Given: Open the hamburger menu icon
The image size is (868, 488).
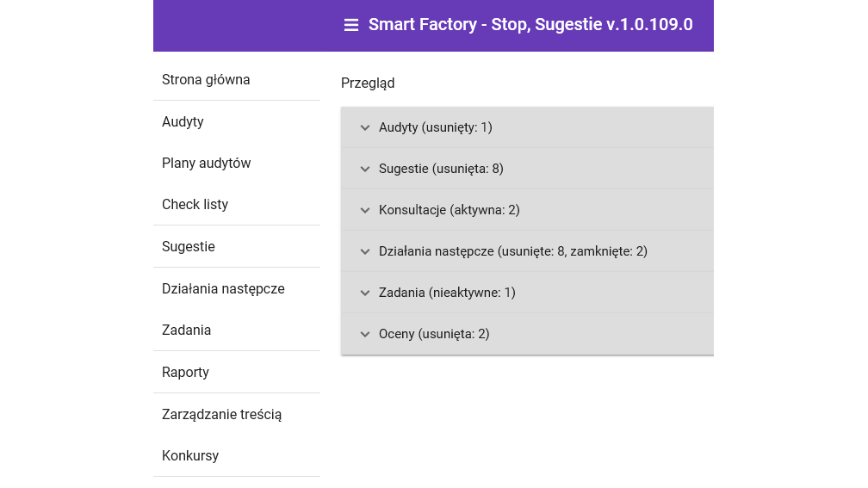Looking at the screenshot, I should click(351, 25).
